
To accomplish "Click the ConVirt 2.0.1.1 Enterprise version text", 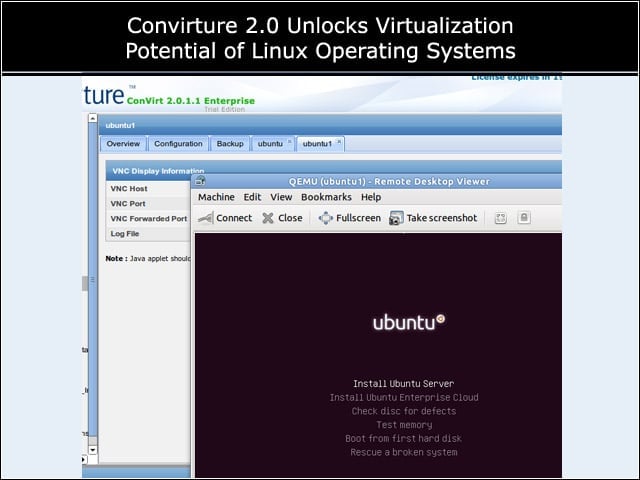I will tap(191, 101).
